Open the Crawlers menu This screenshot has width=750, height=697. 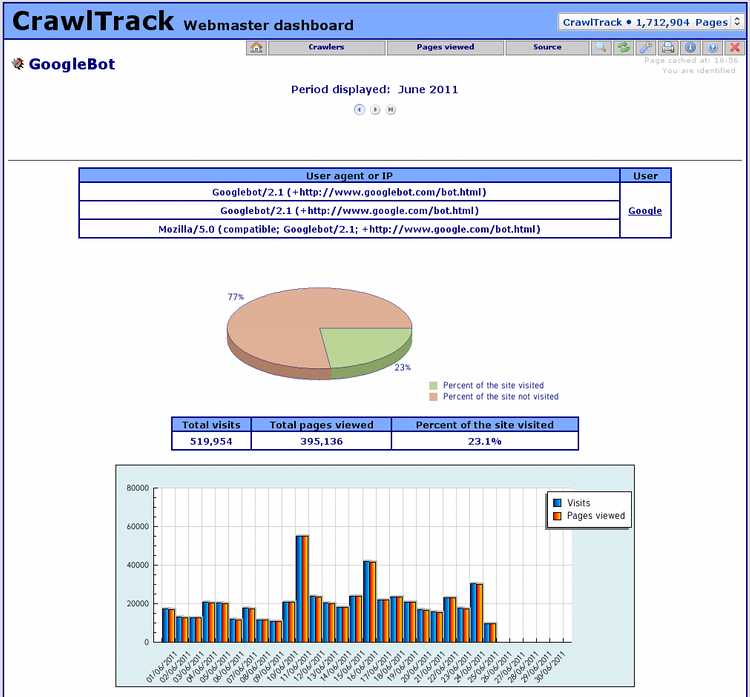[x=326, y=47]
